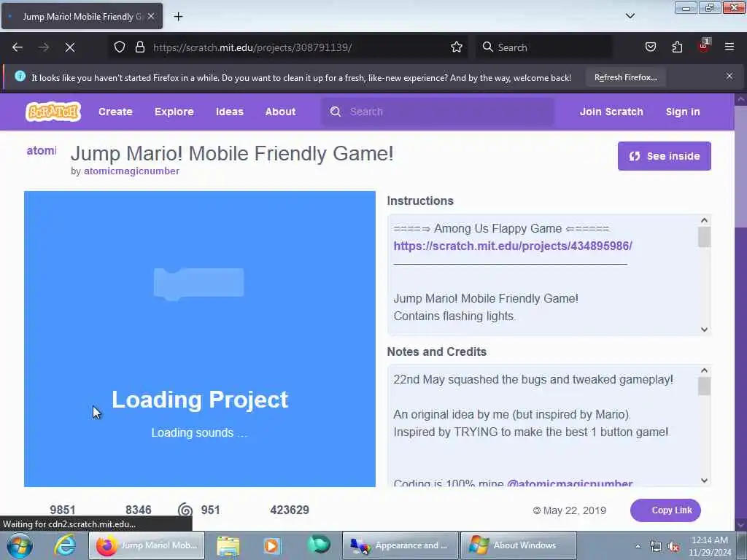Image resolution: width=747 pixels, height=560 pixels.
Task: Stop loading the page with the X button
Action: [x=70, y=47]
